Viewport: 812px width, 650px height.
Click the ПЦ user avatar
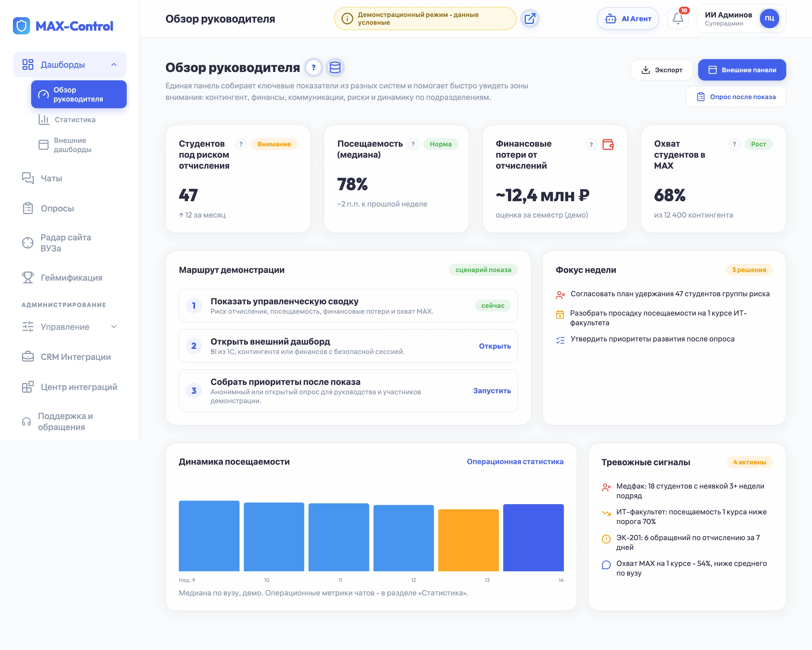(769, 19)
